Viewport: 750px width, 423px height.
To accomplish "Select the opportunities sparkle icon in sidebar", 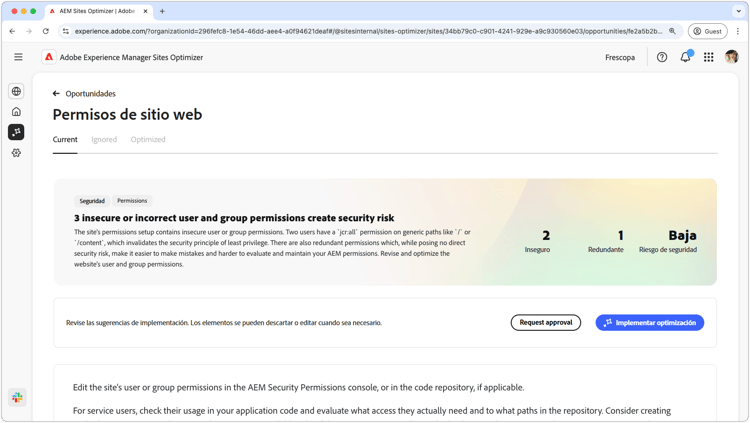I will click(16, 132).
